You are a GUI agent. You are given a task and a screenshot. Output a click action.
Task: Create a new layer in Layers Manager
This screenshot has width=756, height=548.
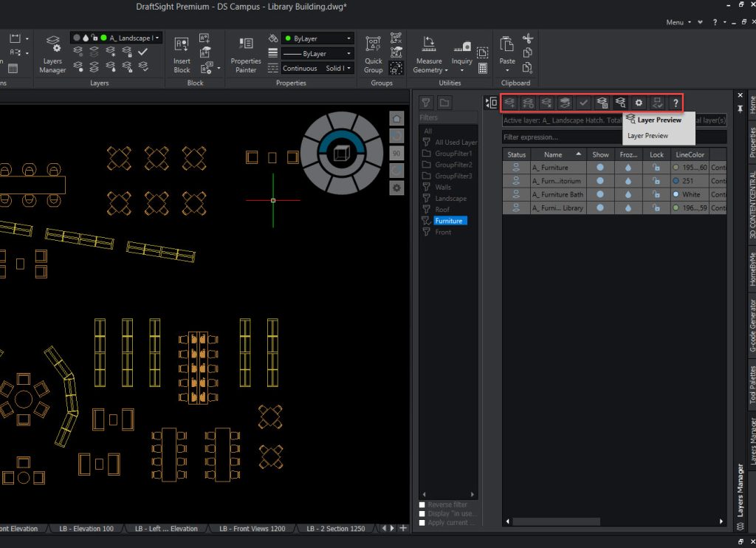click(x=509, y=103)
